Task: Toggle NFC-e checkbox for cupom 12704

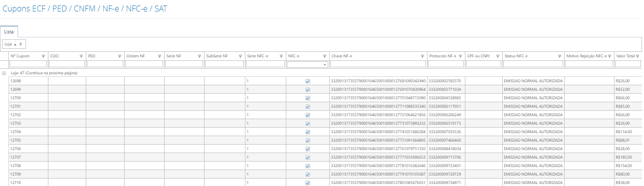Action: (x=307, y=132)
